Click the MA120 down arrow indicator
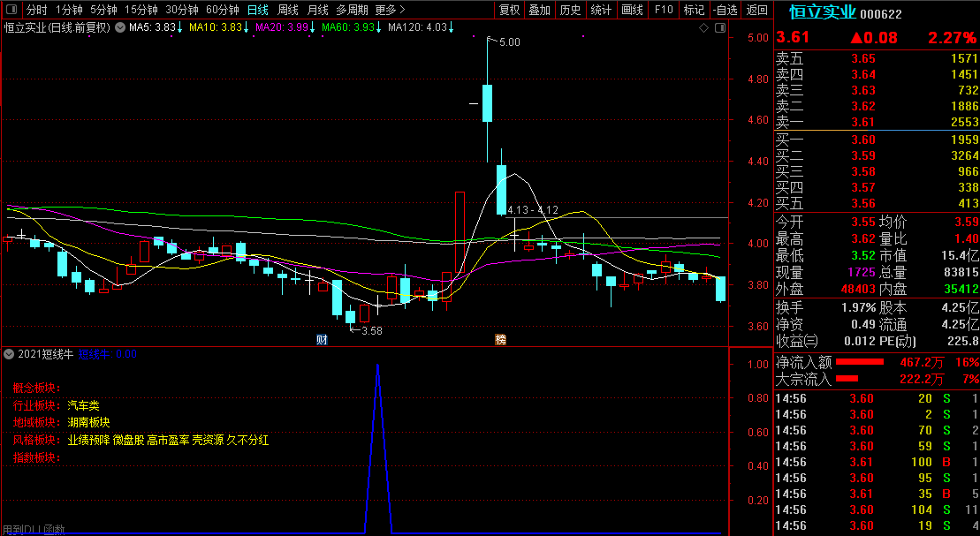Viewport: 980px width, 536px height. pyautogui.click(x=451, y=27)
